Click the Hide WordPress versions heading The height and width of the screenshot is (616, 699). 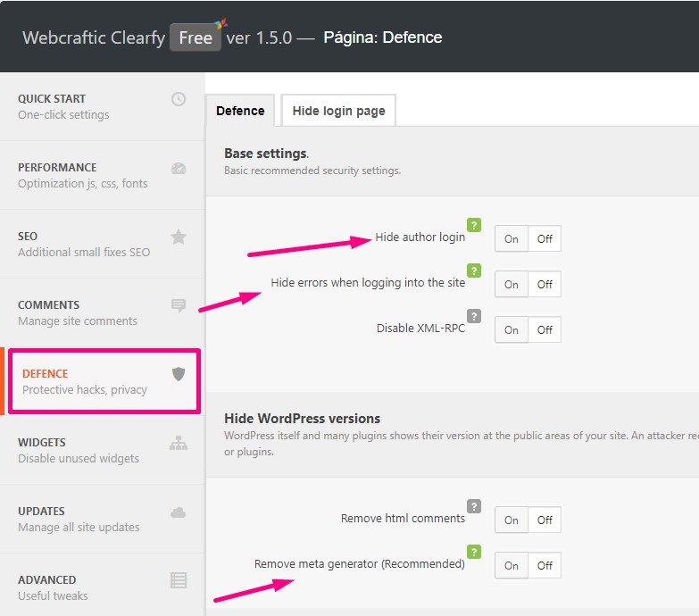coord(303,419)
